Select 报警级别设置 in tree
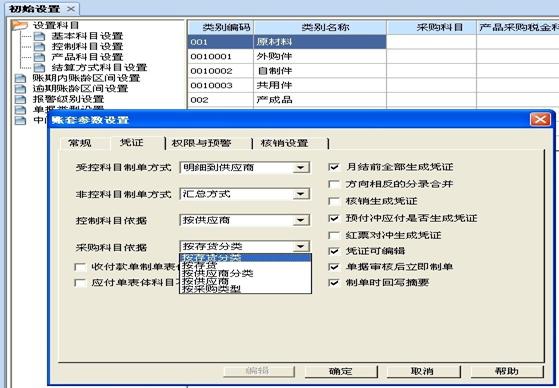The image size is (559, 388). coord(68,99)
